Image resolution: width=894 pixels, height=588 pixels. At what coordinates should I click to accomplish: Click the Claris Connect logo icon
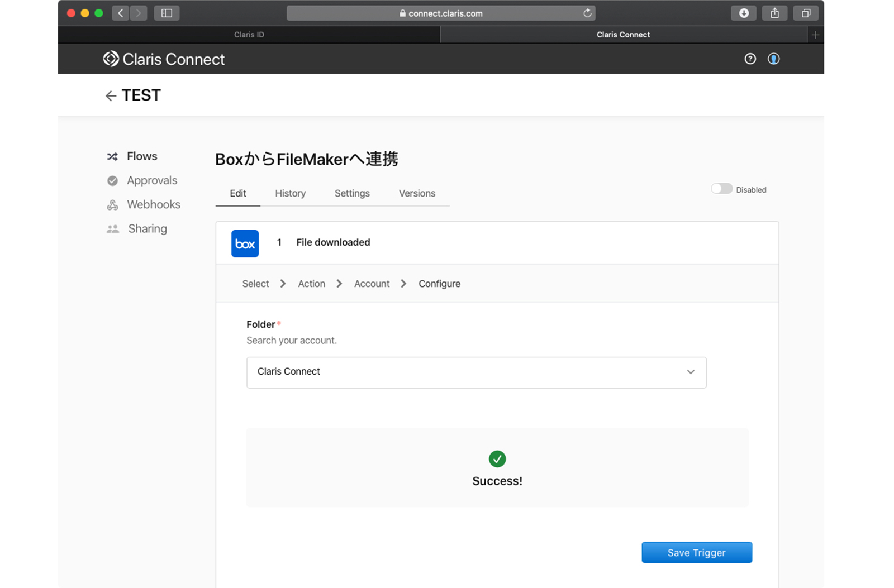pos(111,59)
